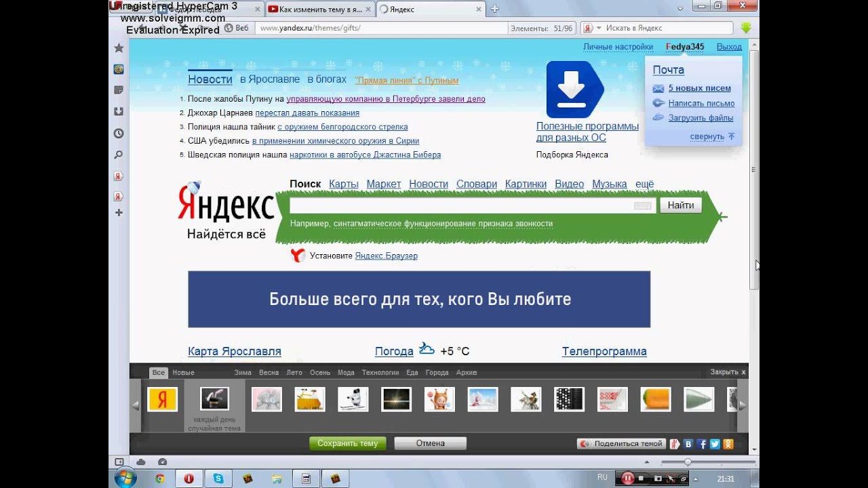The height and width of the screenshot is (488, 868).
Task: Open the history clock panel in sidebar
Action: 119,134
